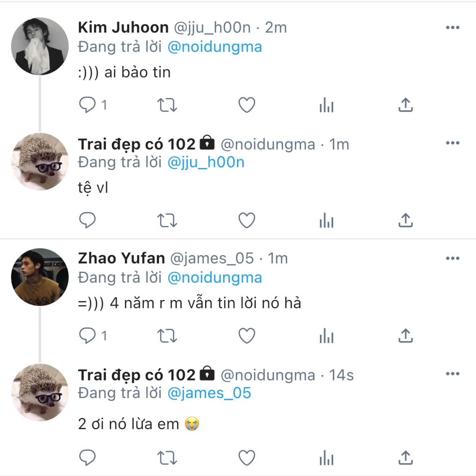Like Zhao Yufan's tweet
476x476 pixels.
point(247,336)
